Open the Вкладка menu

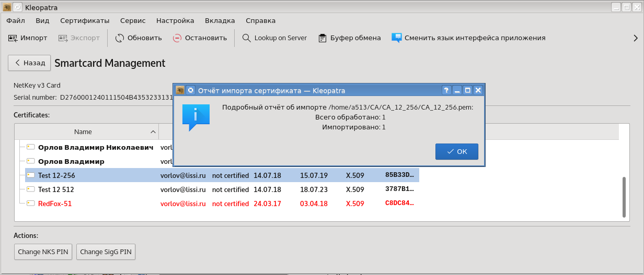(x=220, y=21)
